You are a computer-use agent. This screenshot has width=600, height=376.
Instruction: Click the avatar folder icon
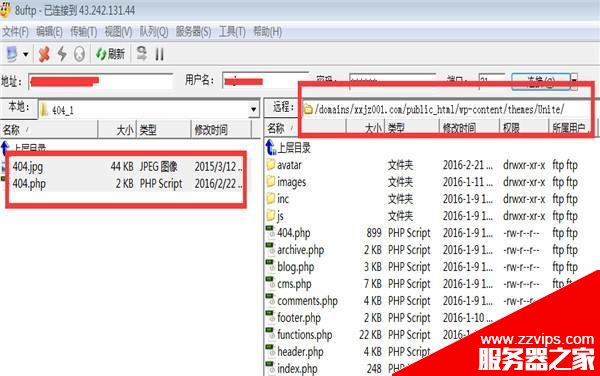click(271, 165)
